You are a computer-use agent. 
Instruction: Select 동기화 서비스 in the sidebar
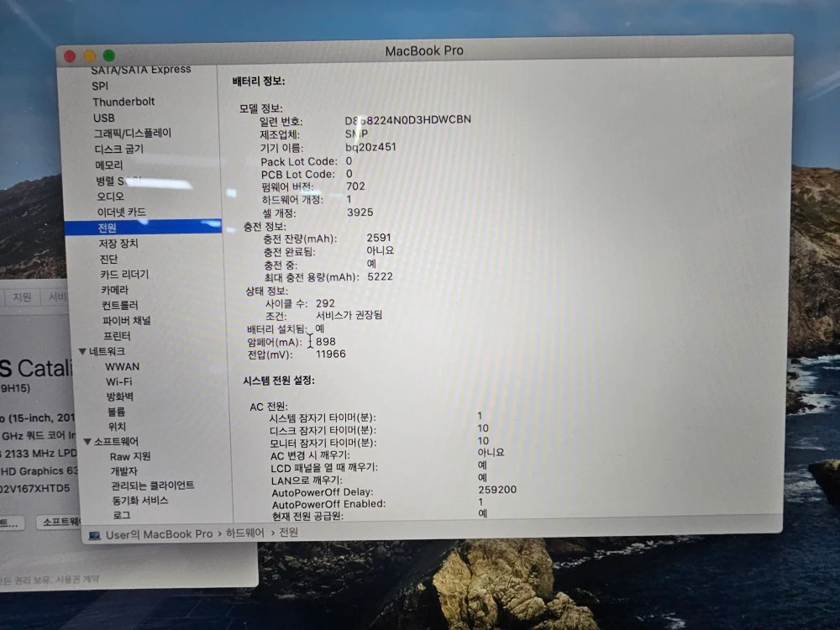point(139,501)
